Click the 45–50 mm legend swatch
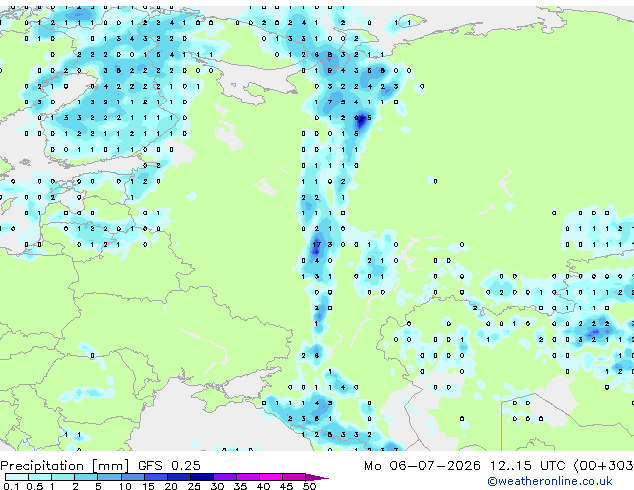The width and height of the screenshot is (634, 490). click(x=294, y=477)
